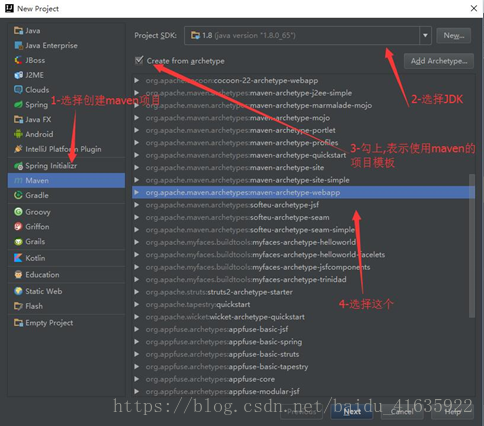Pick the IntelliJ Platform Plugin icon
This screenshot has width=484, height=426.
tap(18, 149)
